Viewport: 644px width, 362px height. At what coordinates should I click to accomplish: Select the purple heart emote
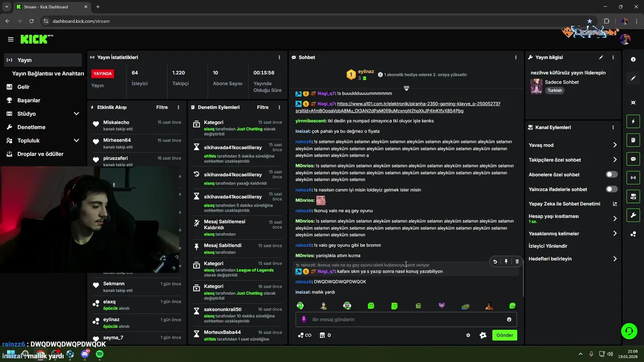442,306
